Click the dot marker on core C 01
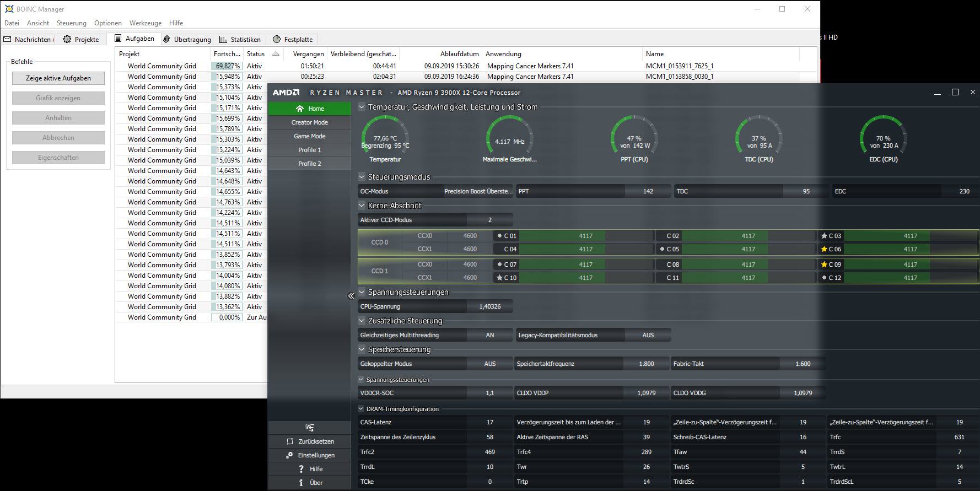This screenshot has width=980, height=491. point(499,236)
